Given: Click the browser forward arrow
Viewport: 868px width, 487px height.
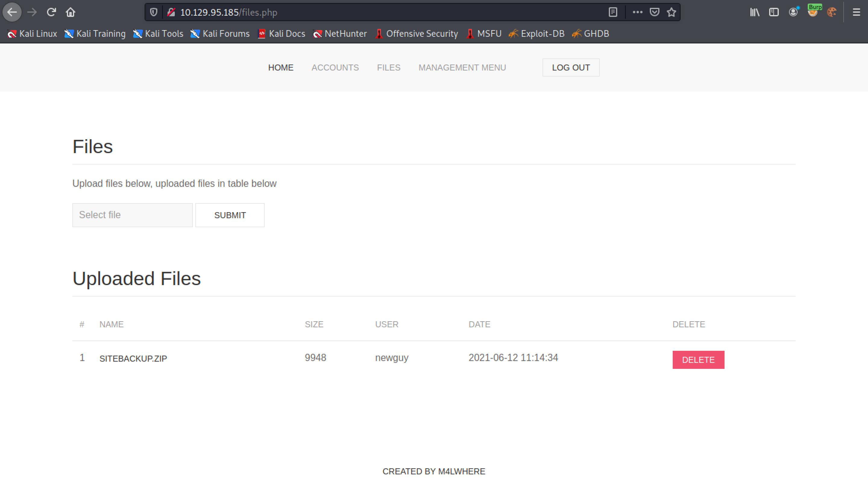Looking at the screenshot, I should coord(32,12).
